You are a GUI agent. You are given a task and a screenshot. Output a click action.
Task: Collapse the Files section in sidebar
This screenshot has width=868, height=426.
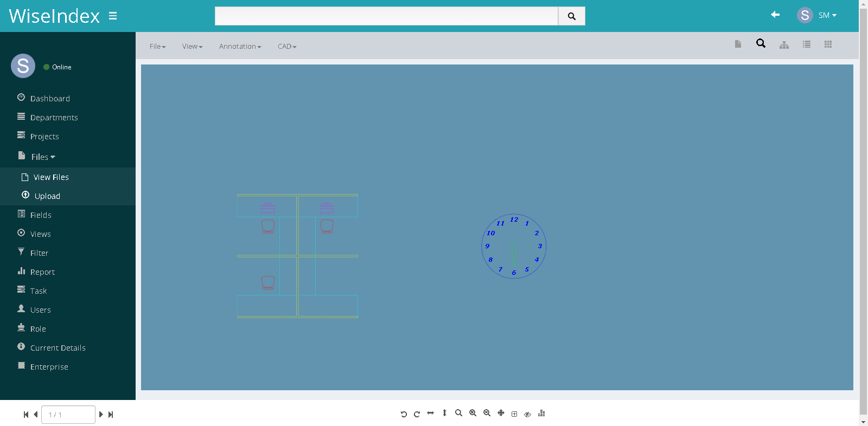point(43,157)
